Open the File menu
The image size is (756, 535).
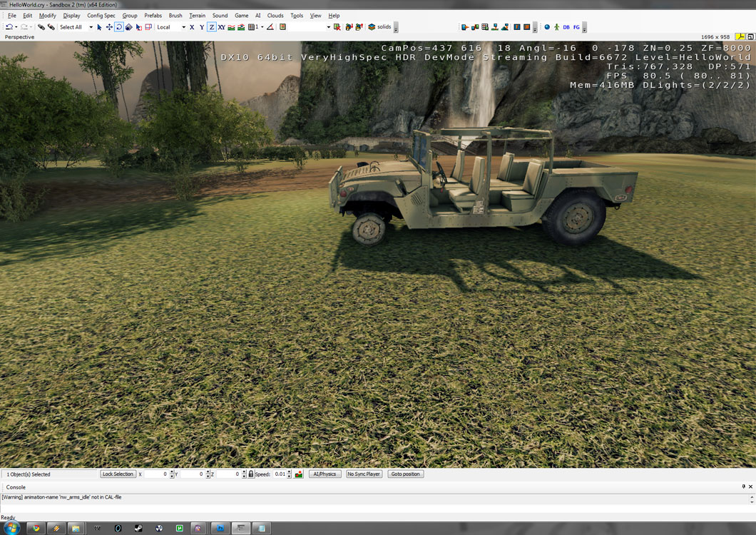12,16
